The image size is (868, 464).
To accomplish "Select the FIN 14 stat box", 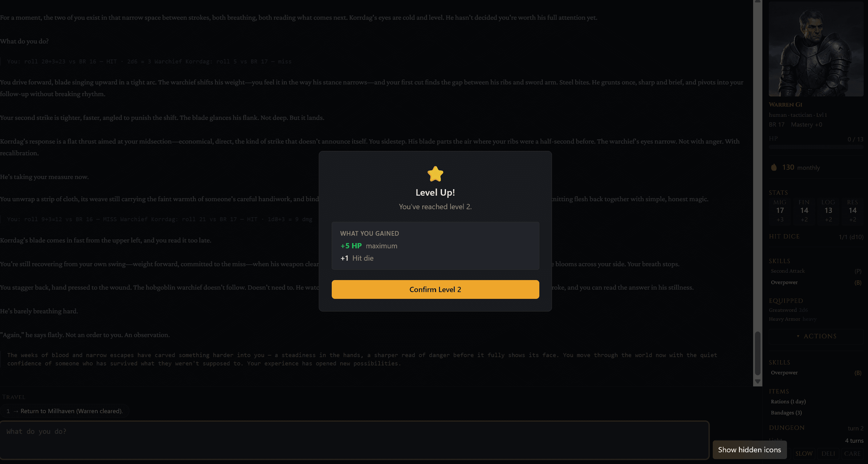I will 804,211.
